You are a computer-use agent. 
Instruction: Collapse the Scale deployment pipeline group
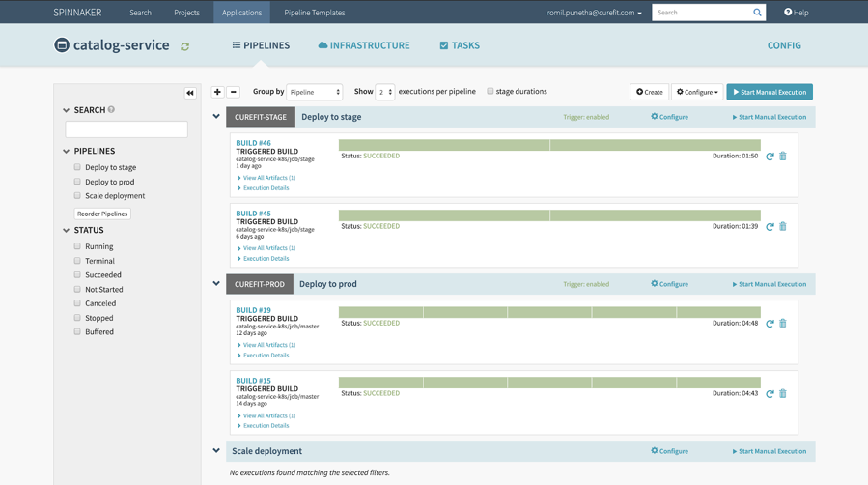click(x=216, y=450)
